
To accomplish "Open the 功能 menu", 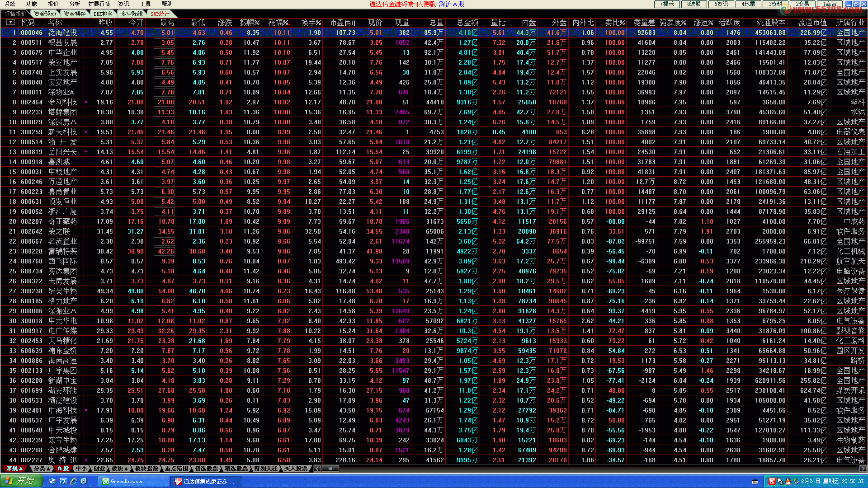I will click(x=31, y=4).
